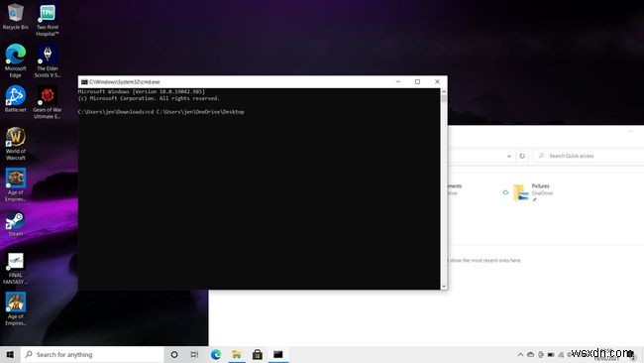
Task: Minimize the Command Prompt window
Action: 398,81
